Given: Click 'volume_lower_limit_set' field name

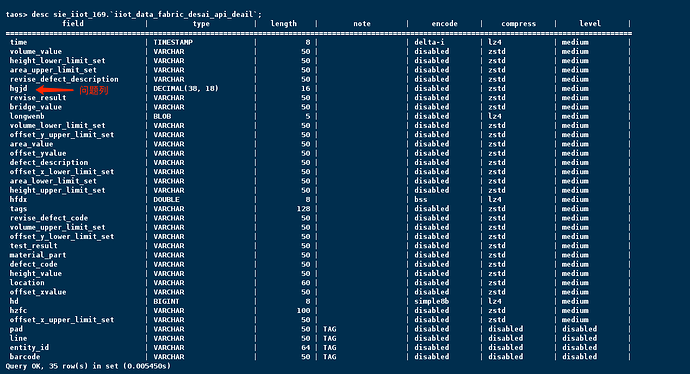Looking at the screenshot, I should pos(57,125).
